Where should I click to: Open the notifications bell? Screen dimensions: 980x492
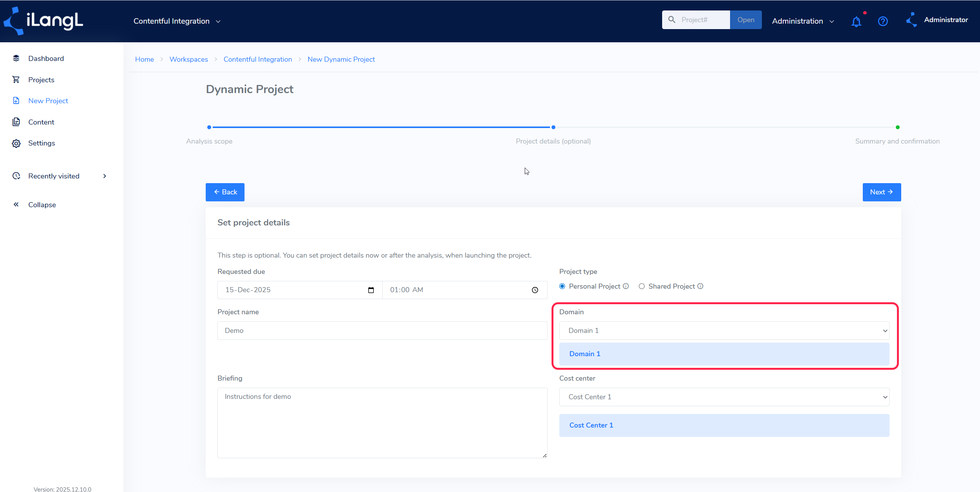click(x=856, y=21)
